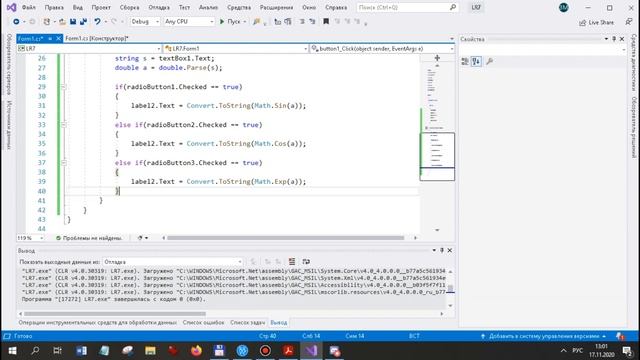Click the comment selected lines icon
This screenshot has height=360, width=640.
pos(302,22)
